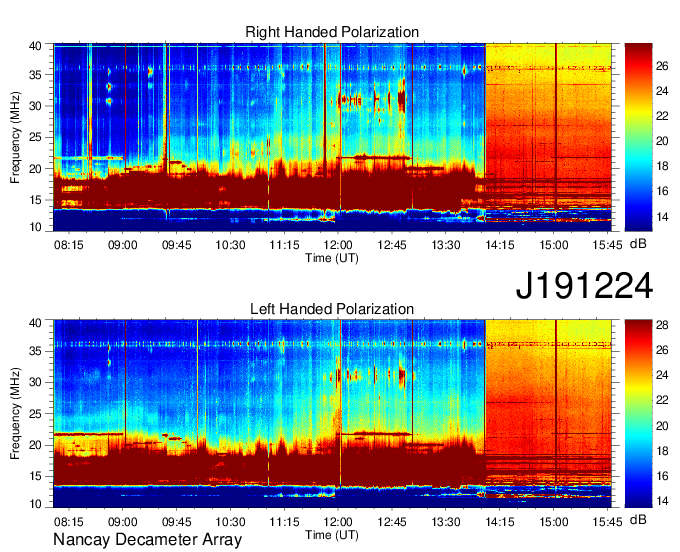The height and width of the screenshot is (552, 680).
Task: Click the 20 MHz tick on Left Handed frequency axis
Action: [x=35, y=445]
